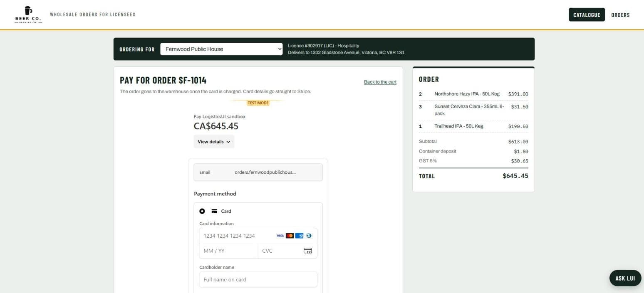The width and height of the screenshot is (644, 293).
Task: Click the Mastercard brand icon
Action: (290, 236)
